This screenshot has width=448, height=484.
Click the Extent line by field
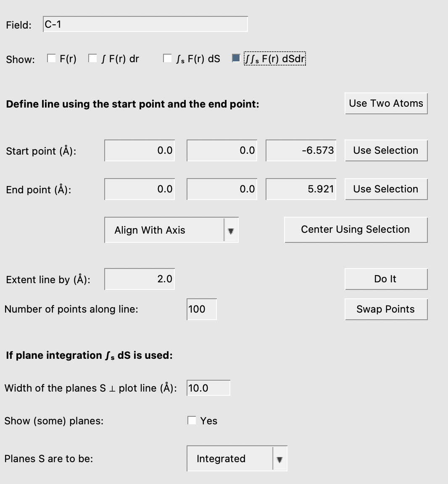click(140, 279)
